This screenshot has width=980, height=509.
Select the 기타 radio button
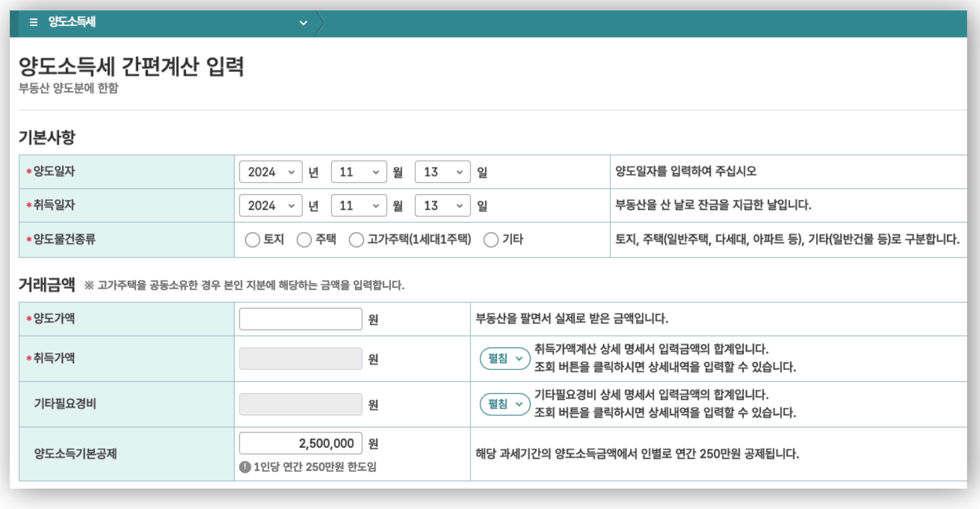click(x=491, y=240)
